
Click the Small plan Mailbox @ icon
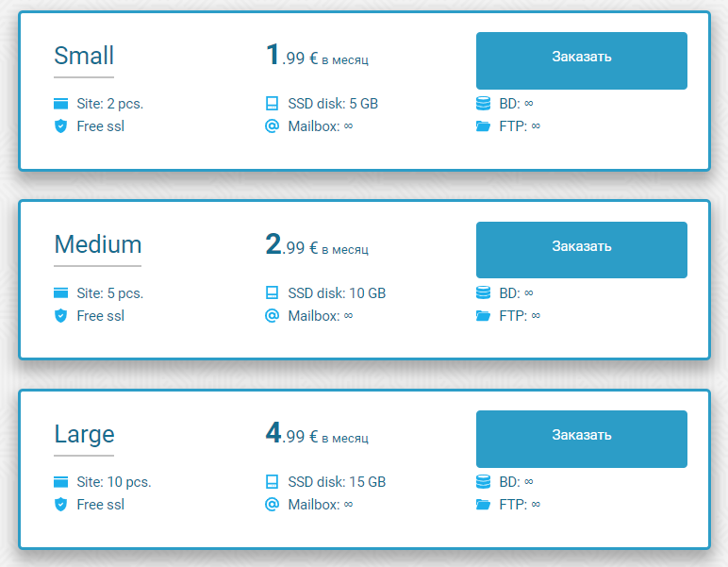(273, 126)
